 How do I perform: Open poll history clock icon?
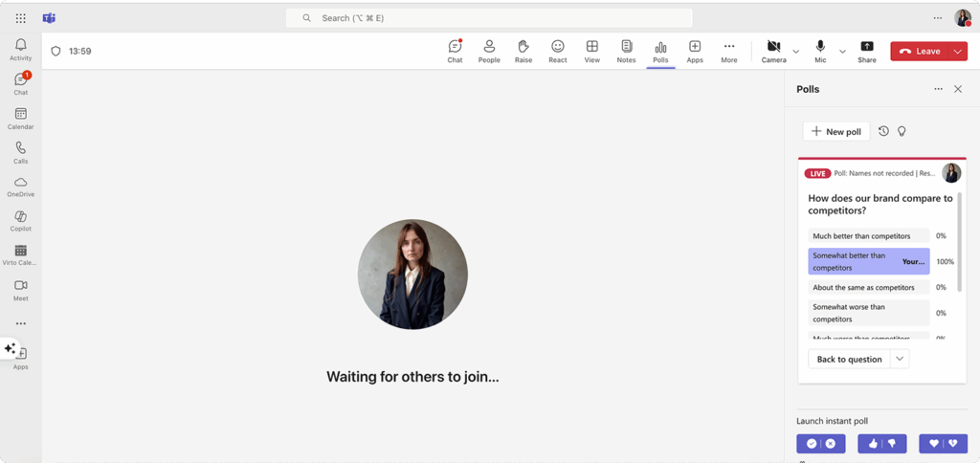click(883, 131)
